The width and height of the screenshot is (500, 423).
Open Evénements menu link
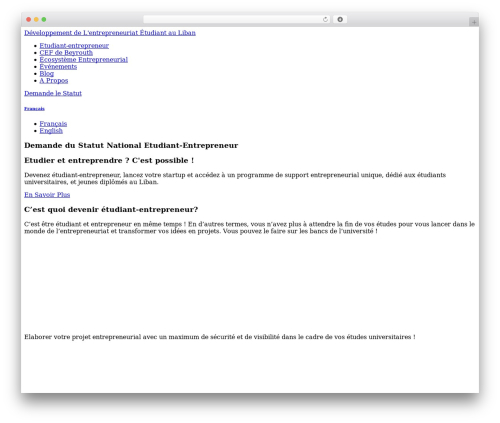(58, 67)
